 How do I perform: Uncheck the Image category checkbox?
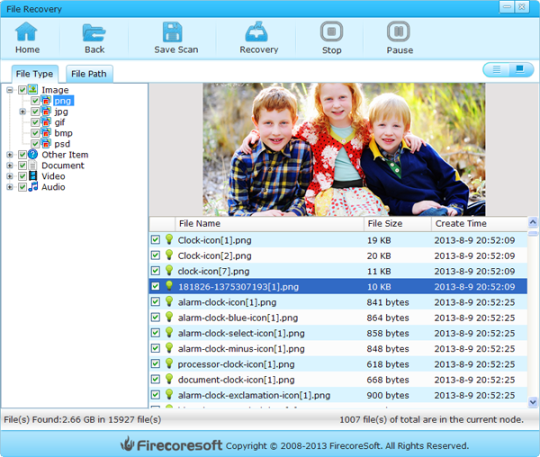pos(22,90)
